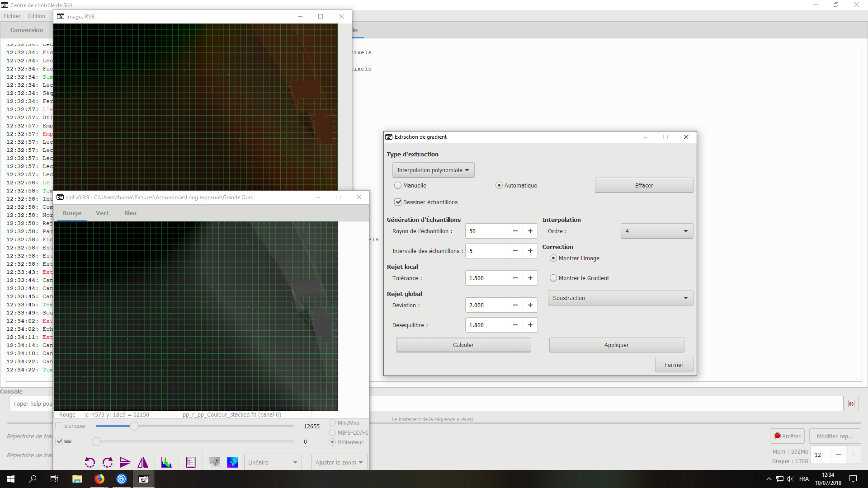Screen dimensions: 868x488
Task: Open the Linéaire display mode dropdown
Action: click(x=273, y=462)
